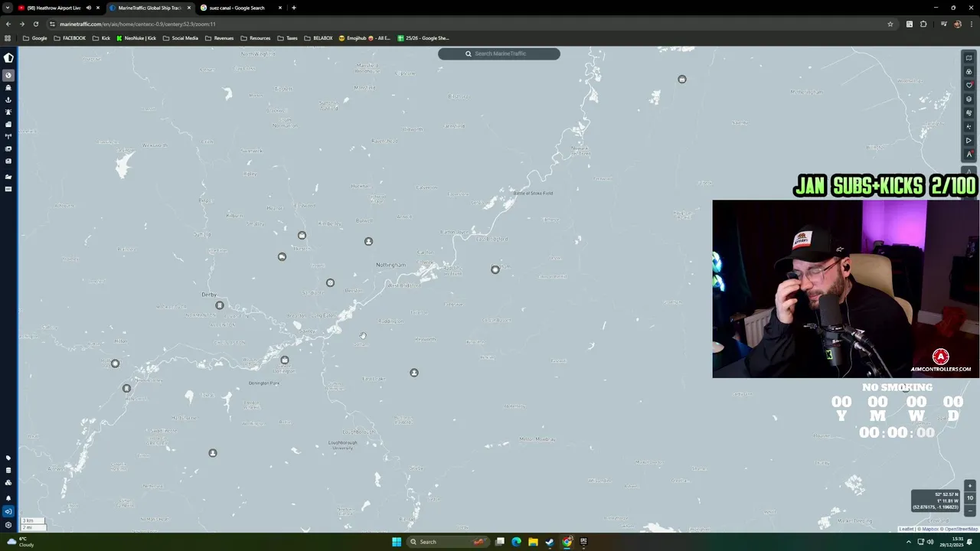The height and width of the screenshot is (551, 980).
Task: Open the Lighthouse icon in sidebar
Action: pyautogui.click(x=8, y=112)
